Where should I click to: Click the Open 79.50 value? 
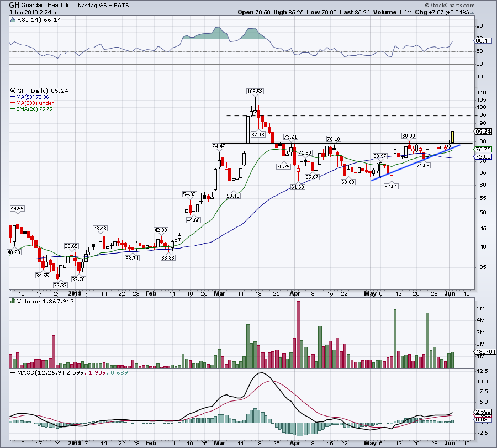click(254, 12)
